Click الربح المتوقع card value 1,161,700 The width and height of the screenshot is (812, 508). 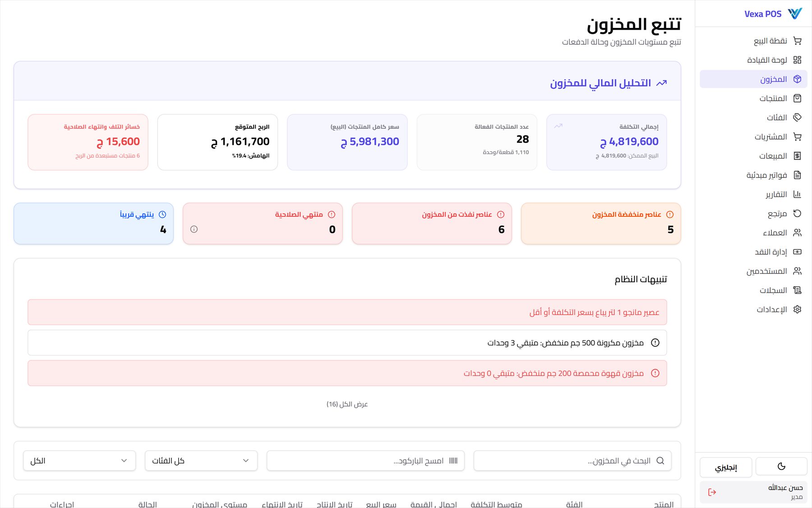[240, 142]
